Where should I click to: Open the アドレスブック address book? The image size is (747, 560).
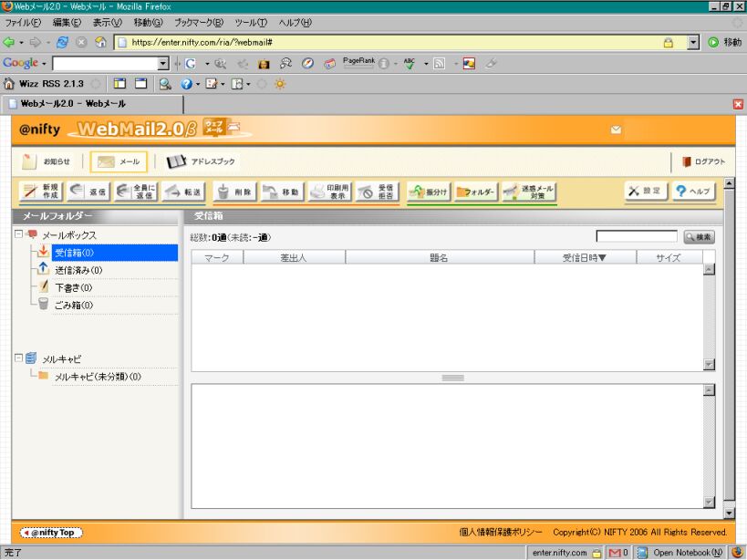point(201,161)
